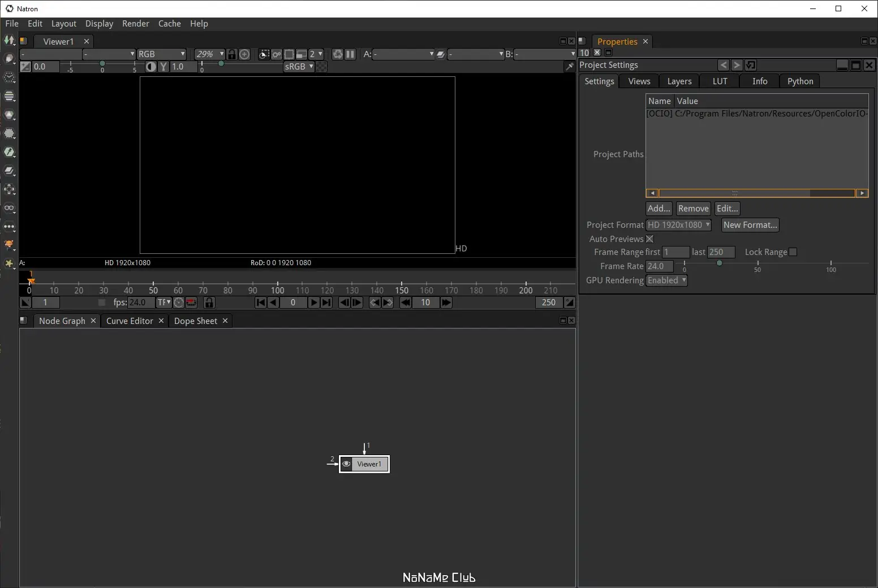
Task: Enable the Lock Range checkbox
Action: tap(793, 252)
